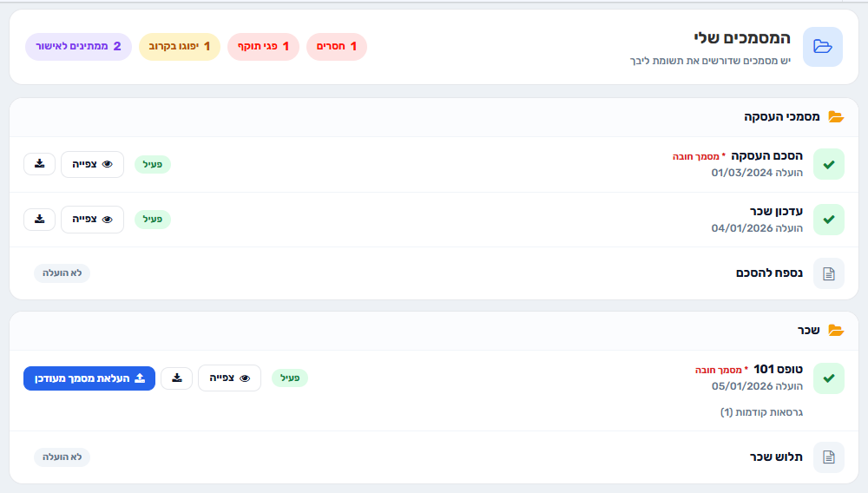Click the תלוש שכר document title

pyautogui.click(x=776, y=457)
